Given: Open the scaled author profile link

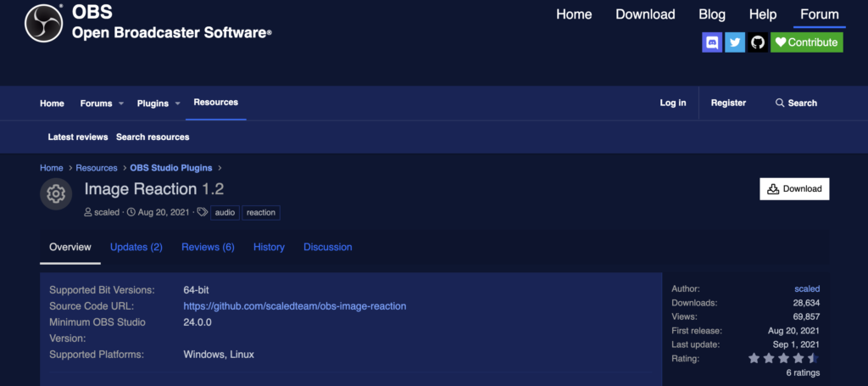Looking at the screenshot, I should point(807,288).
